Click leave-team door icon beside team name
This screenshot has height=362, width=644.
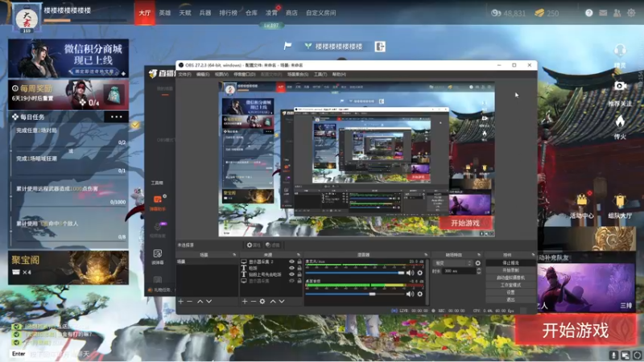pyautogui.click(x=380, y=47)
